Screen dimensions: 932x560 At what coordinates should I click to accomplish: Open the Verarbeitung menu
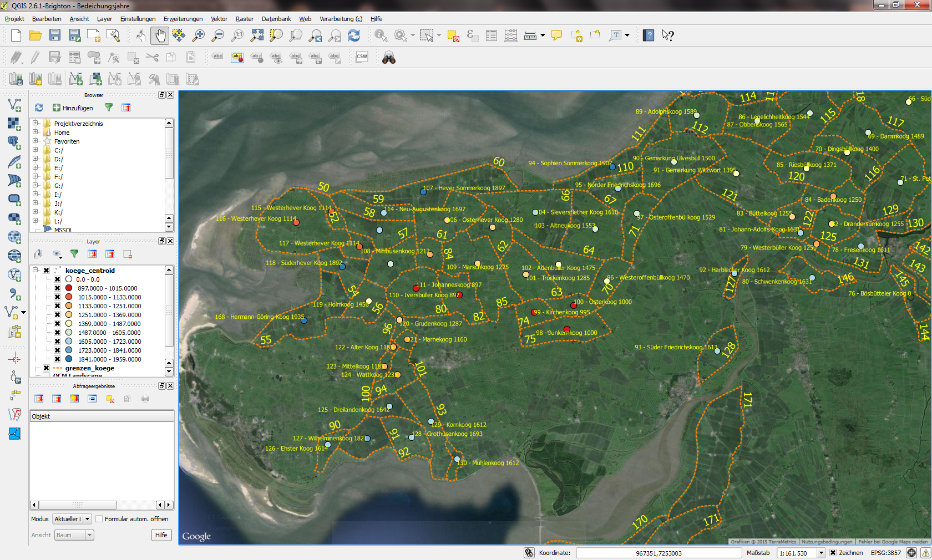341,19
